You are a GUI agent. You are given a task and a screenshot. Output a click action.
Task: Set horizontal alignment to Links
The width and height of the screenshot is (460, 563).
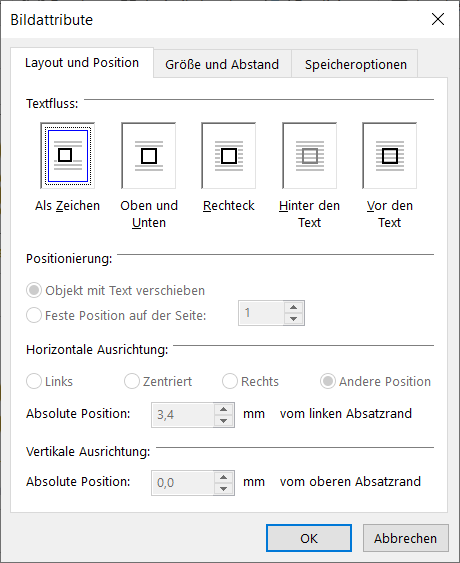tap(34, 381)
